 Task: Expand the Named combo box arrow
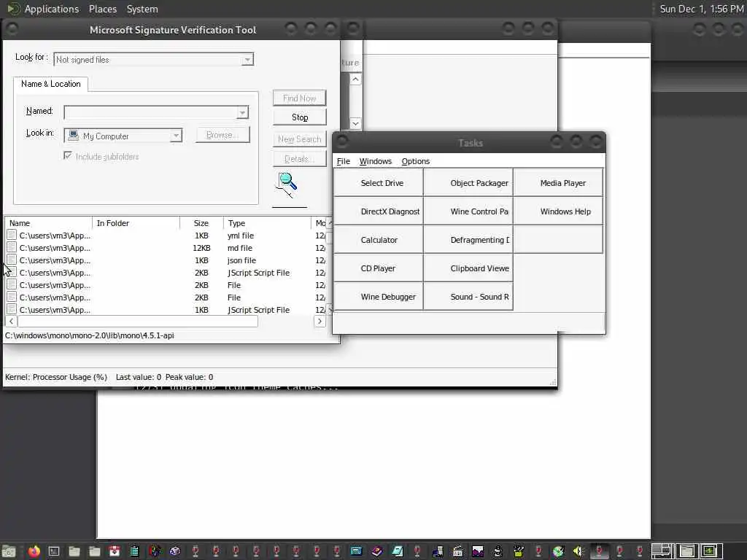click(x=242, y=112)
